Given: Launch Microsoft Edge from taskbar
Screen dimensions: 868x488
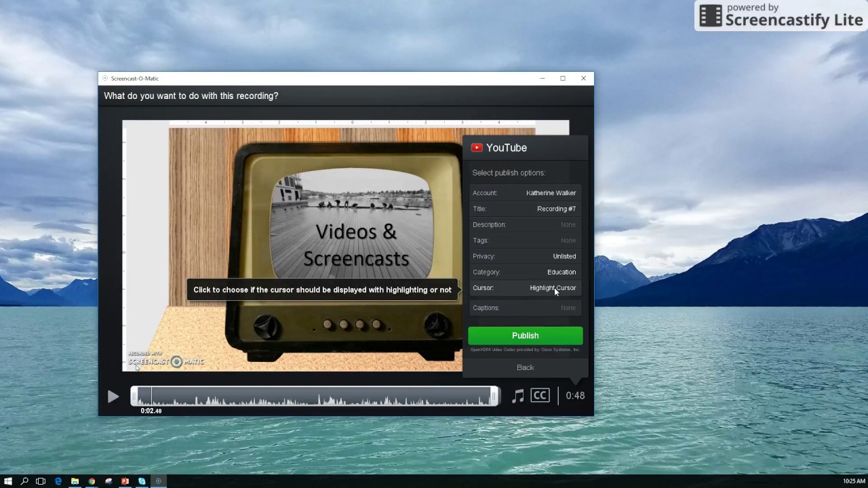Looking at the screenshot, I should click(x=58, y=481).
